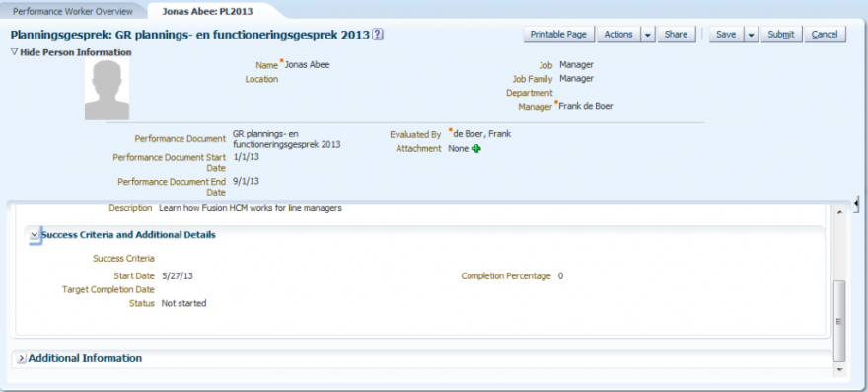The height and width of the screenshot is (392, 868).
Task: Cancel the planning document edits
Action: pyautogui.click(x=825, y=35)
